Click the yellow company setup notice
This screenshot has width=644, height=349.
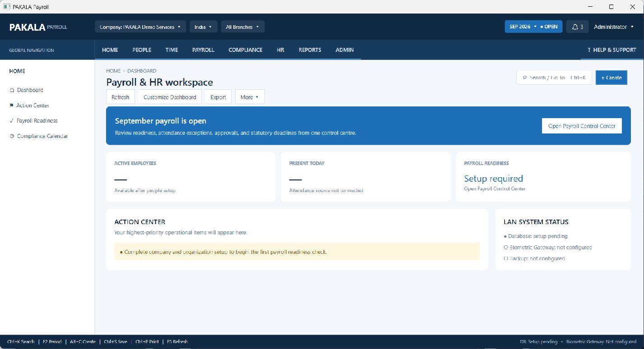297,252
